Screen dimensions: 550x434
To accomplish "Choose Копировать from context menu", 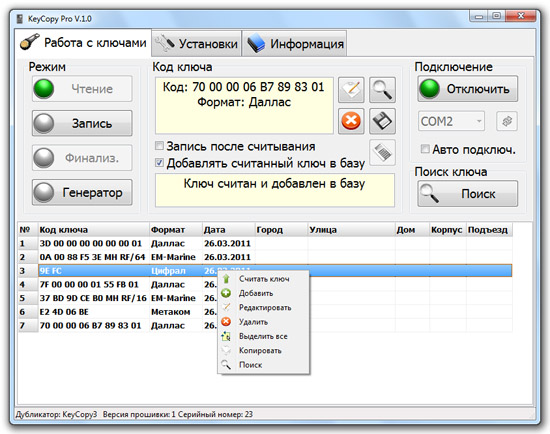I will [263, 350].
